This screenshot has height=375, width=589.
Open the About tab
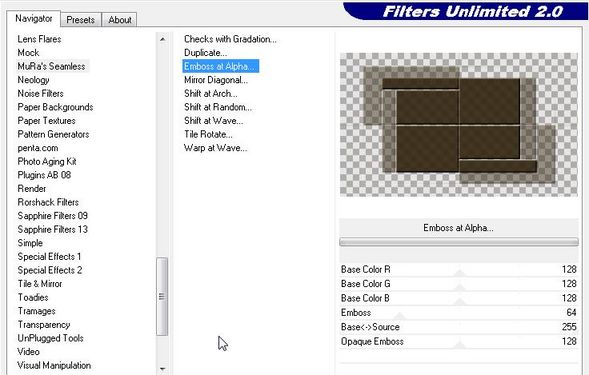tap(120, 20)
